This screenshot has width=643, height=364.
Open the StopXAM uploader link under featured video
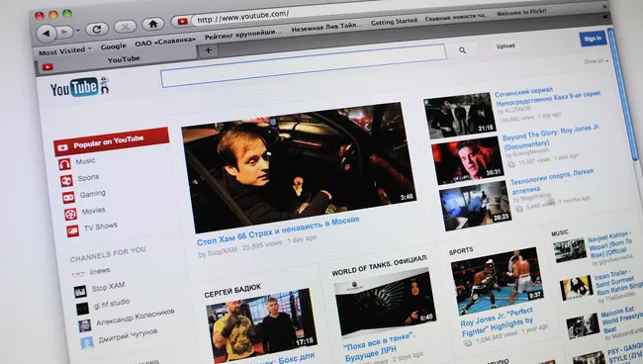point(223,251)
